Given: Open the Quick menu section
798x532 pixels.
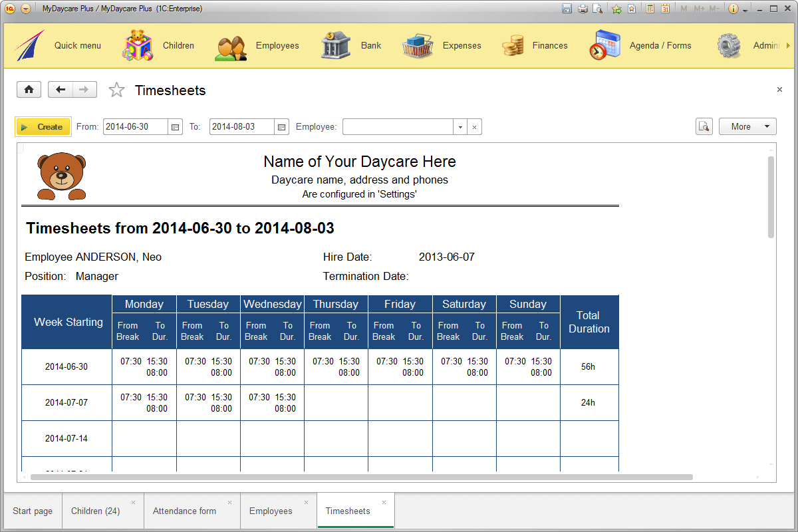Looking at the screenshot, I should (x=78, y=46).
